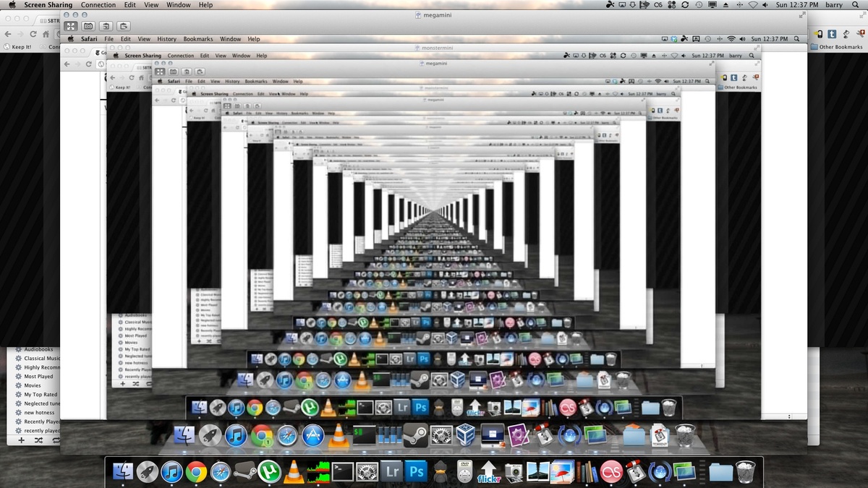
Task: Open uTorrent in the bottom-most dock
Action: [269, 471]
